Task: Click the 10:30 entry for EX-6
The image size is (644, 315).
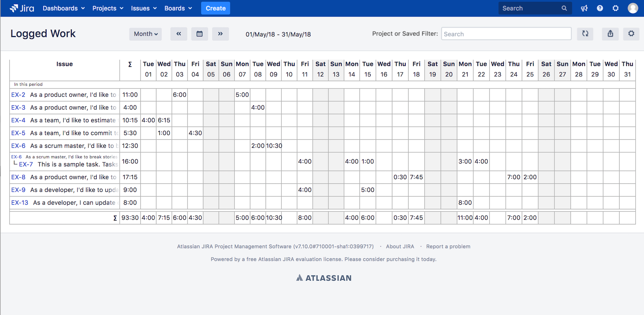Action: 274,146
